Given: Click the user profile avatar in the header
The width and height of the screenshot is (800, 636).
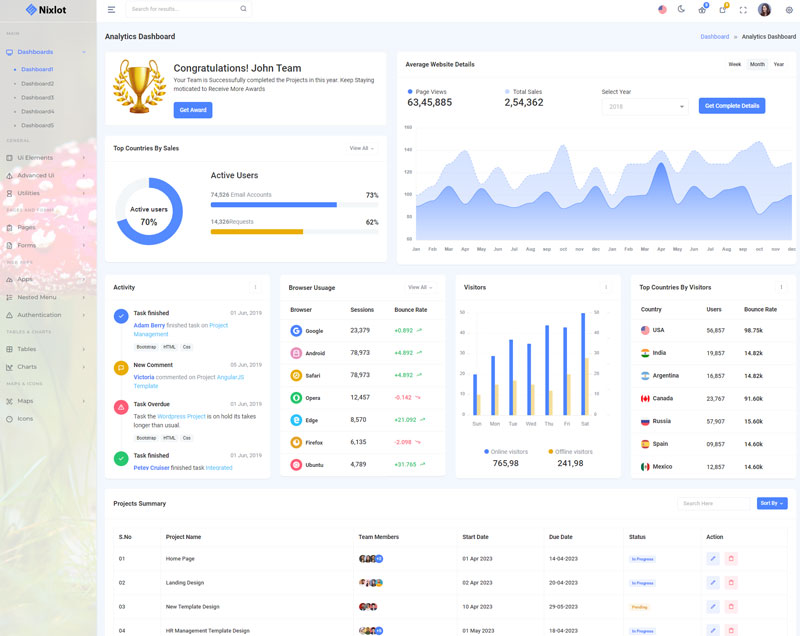Looking at the screenshot, I should pyautogui.click(x=765, y=9).
